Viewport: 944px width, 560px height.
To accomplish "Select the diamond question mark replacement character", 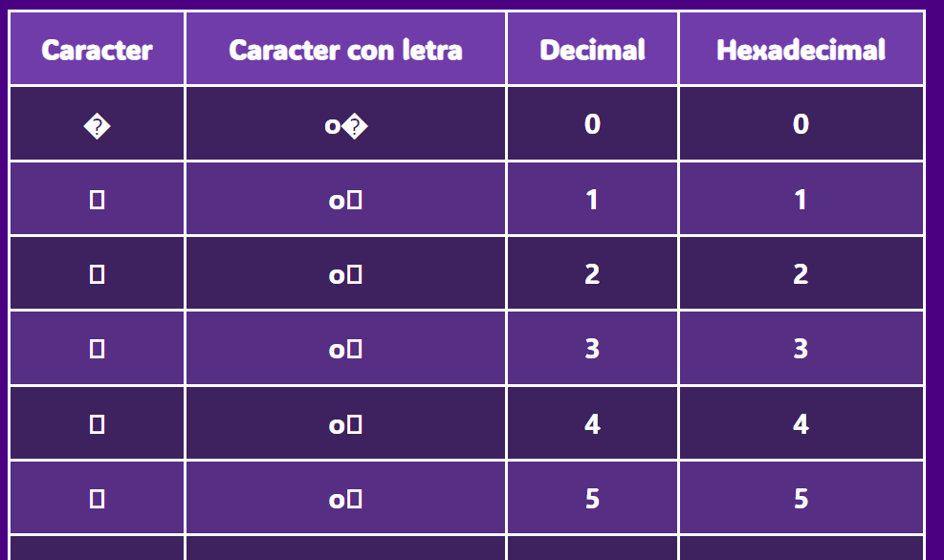I will [97, 124].
